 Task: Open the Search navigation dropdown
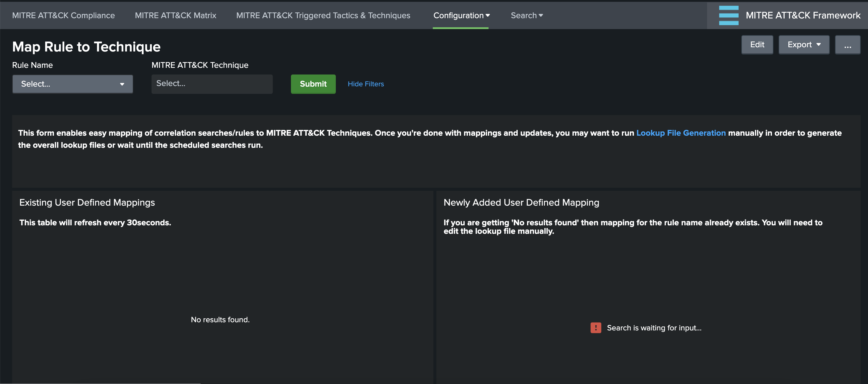tap(526, 15)
